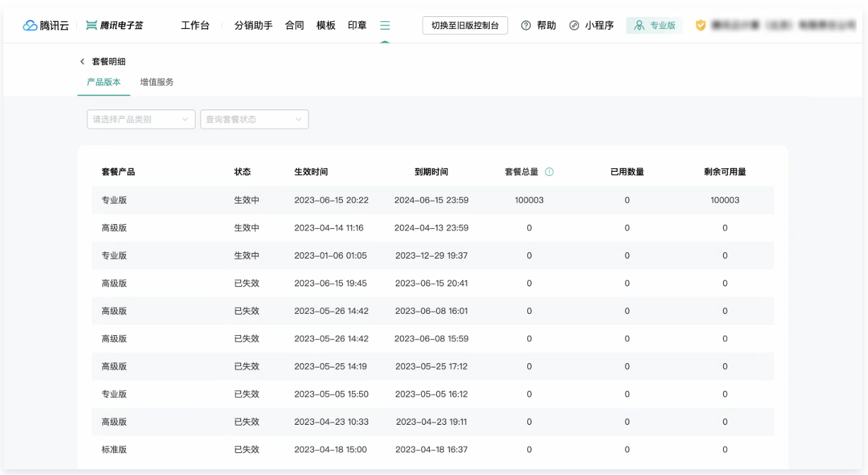The image size is (868, 475).
Task: Click 剩余可用量 column header
Action: point(725,172)
